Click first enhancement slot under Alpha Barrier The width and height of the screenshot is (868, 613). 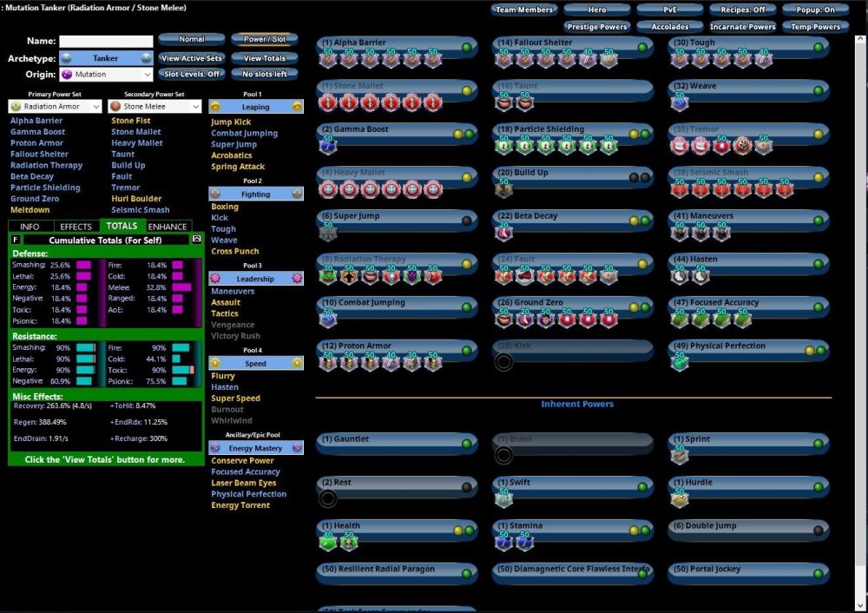328,59
